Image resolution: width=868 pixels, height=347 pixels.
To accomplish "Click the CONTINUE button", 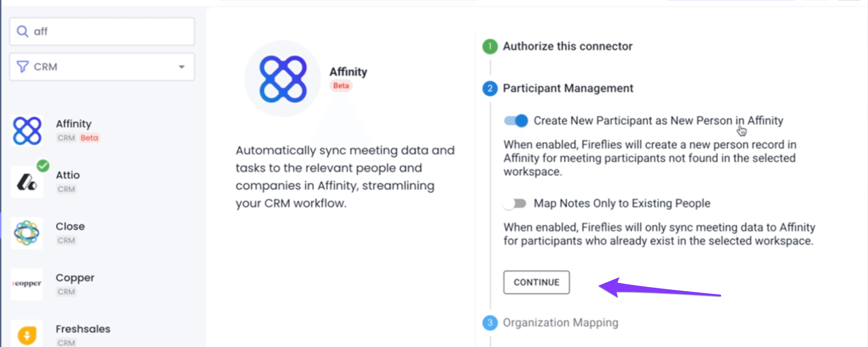I will (x=536, y=282).
